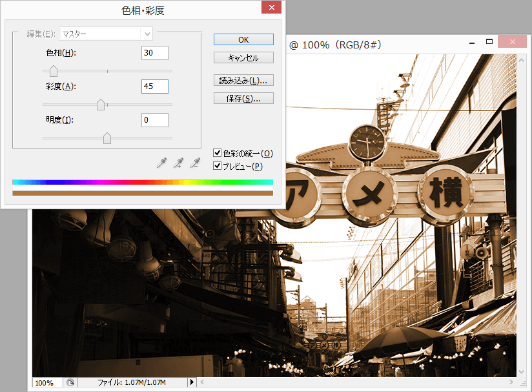
Task: Open the 編集 マスター dropdown
Action: pos(106,34)
